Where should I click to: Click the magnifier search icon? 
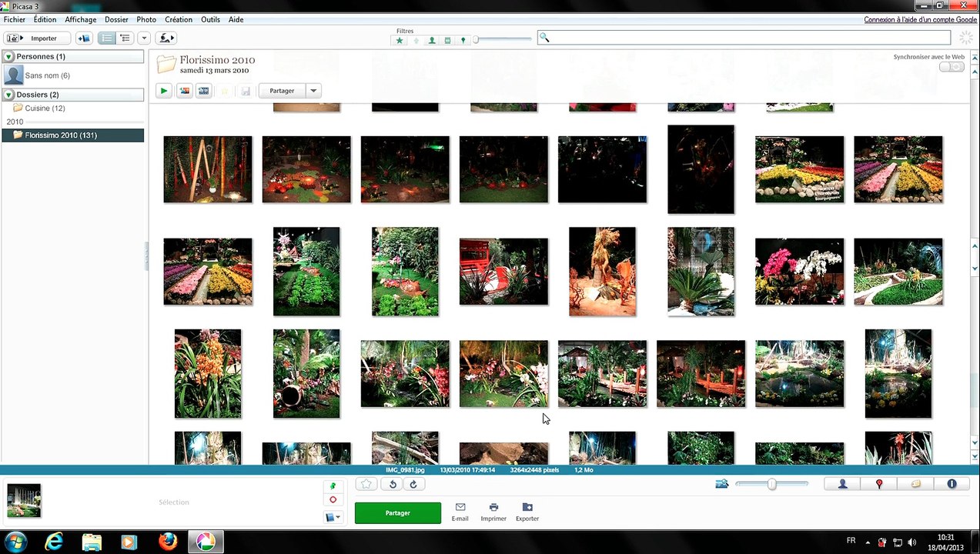point(544,38)
